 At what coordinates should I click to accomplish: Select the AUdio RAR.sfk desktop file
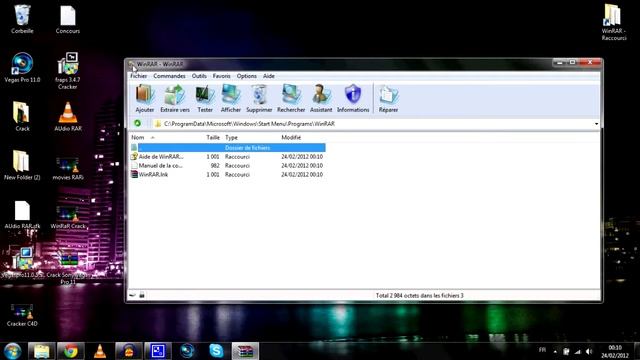point(22,215)
